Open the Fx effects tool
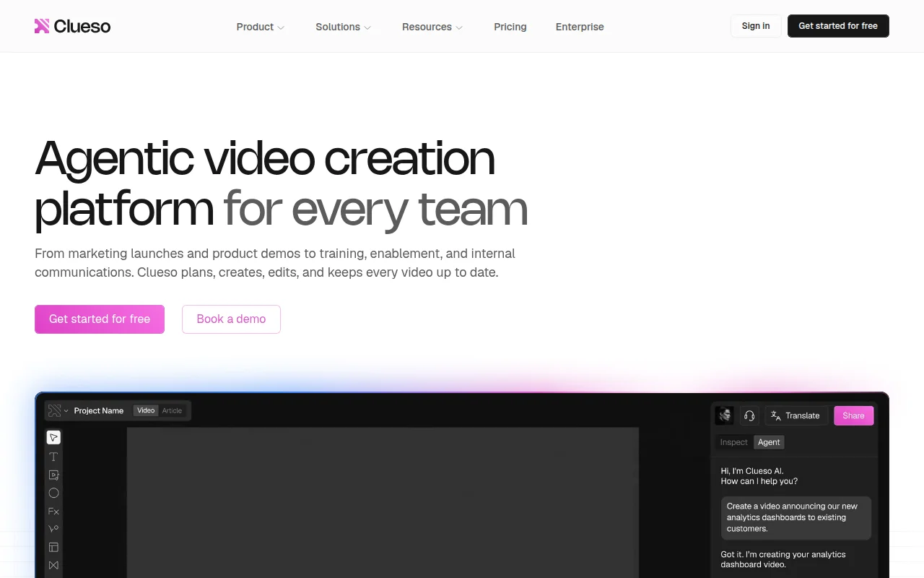This screenshot has height=578, width=924. coord(53,511)
